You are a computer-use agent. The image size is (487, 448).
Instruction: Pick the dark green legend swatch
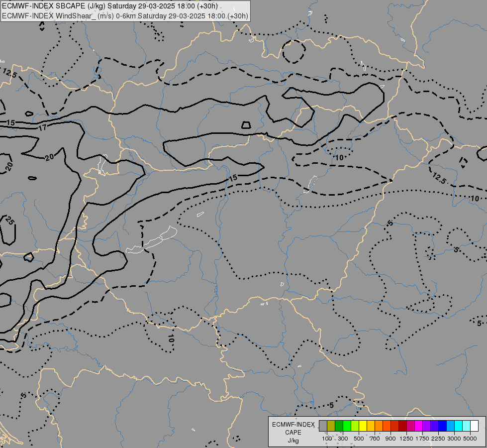click(339, 426)
